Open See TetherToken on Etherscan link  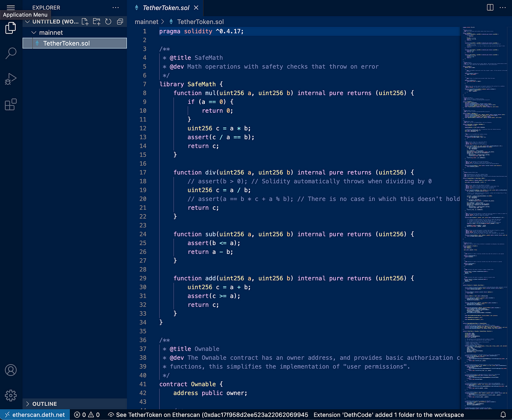coord(208,415)
